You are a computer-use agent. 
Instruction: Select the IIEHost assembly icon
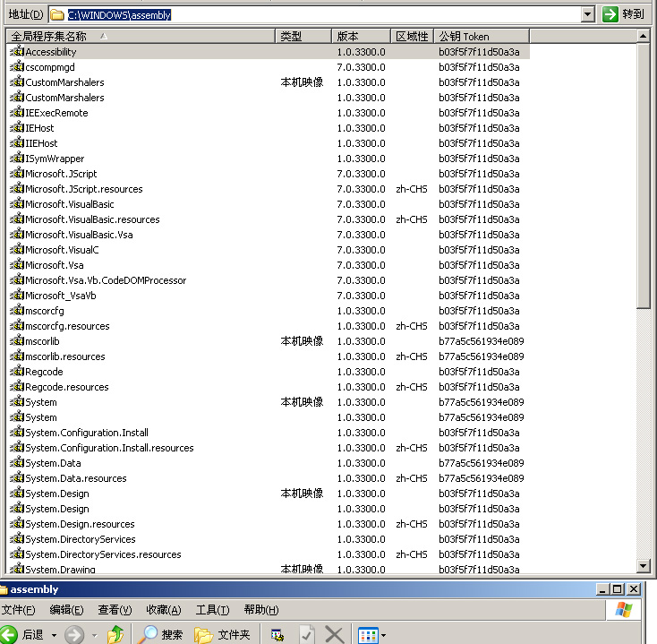[17, 143]
